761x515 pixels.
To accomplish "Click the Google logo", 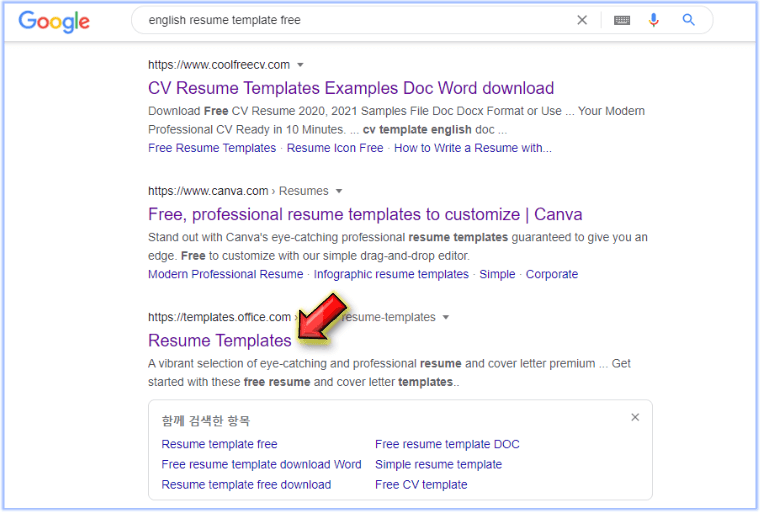I will pyautogui.click(x=54, y=21).
